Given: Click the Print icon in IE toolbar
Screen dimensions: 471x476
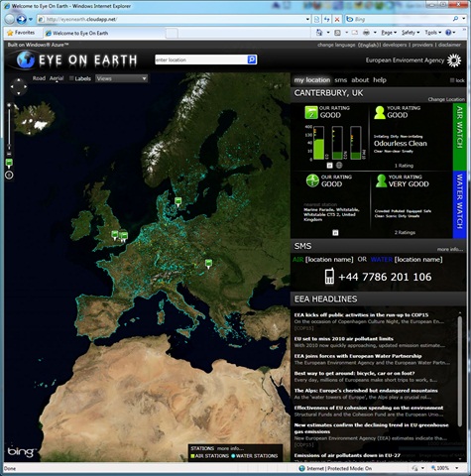Looking at the screenshot, I should click(366, 33).
